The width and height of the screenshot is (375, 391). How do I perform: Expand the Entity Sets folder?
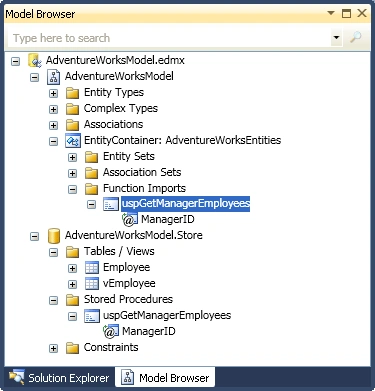(72, 157)
